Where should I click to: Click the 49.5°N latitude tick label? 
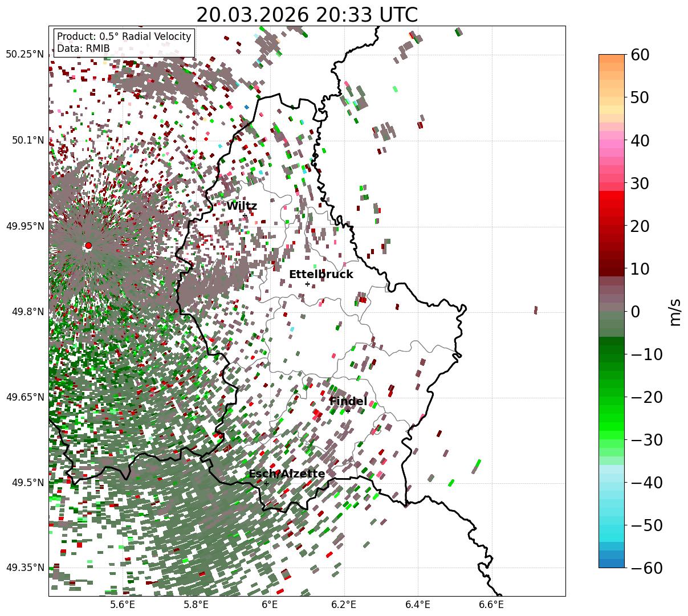27,483
